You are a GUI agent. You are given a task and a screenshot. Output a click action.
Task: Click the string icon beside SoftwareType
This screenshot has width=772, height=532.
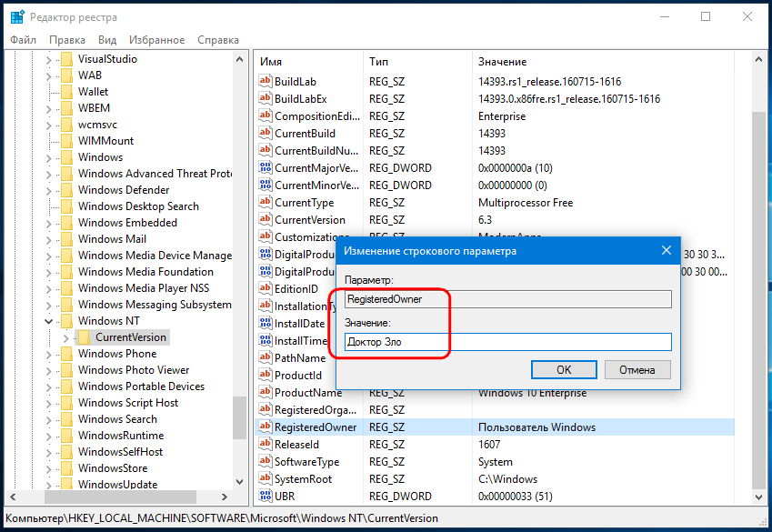click(265, 462)
